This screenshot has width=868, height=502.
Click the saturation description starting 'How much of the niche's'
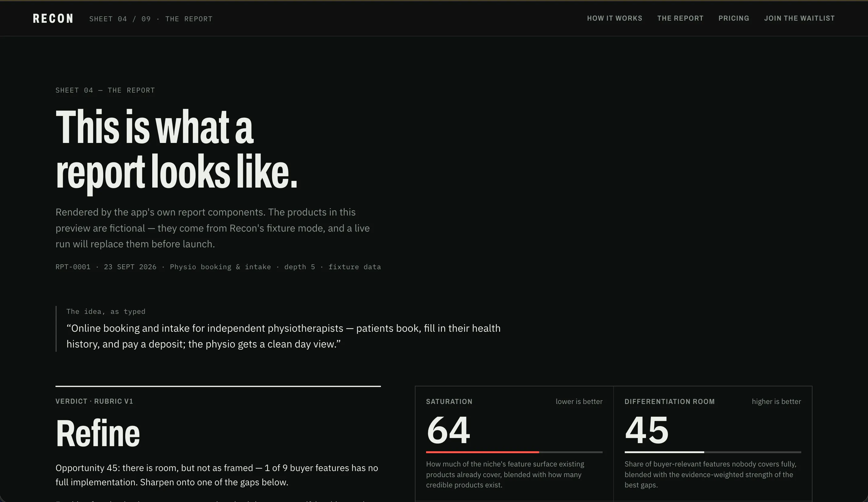tap(505, 474)
